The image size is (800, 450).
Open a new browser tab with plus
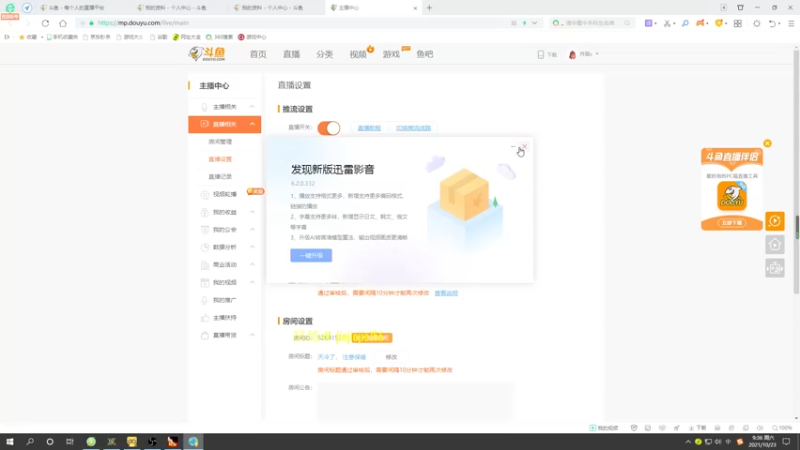[x=429, y=8]
